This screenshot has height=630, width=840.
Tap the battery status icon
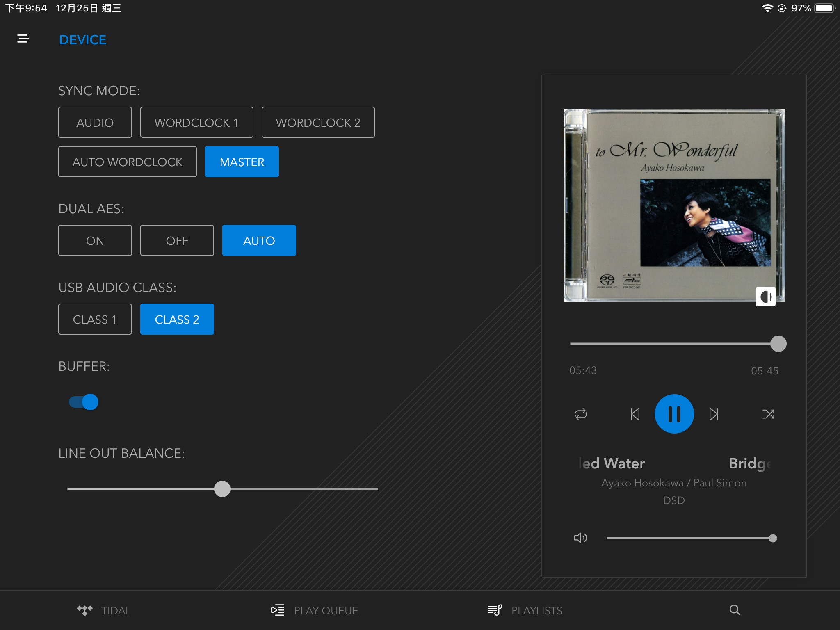pos(824,8)
